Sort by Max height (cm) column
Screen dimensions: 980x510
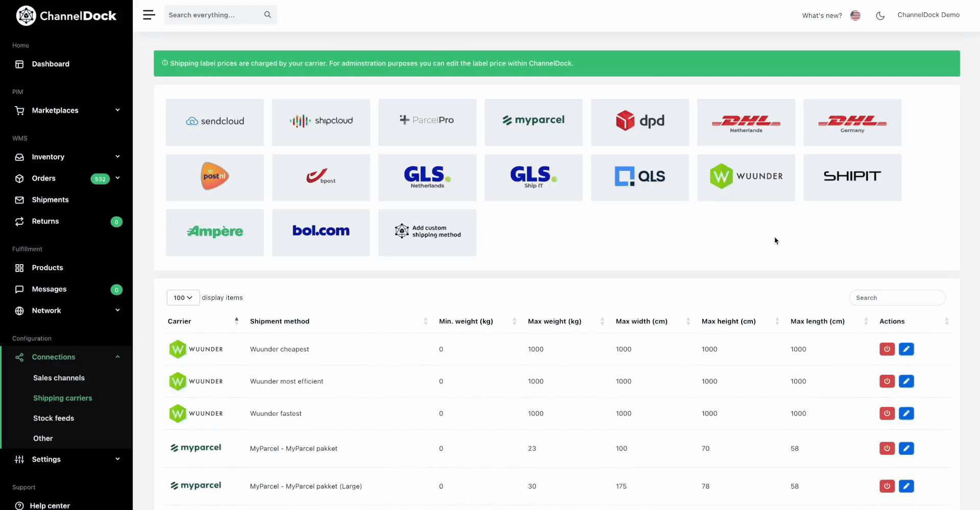tap(741, 321)
